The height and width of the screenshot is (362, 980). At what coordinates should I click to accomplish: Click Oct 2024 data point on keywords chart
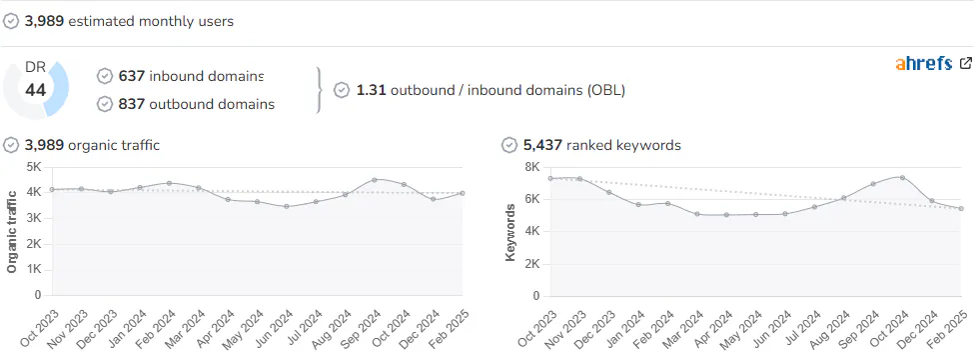click(x=902, y=178)
